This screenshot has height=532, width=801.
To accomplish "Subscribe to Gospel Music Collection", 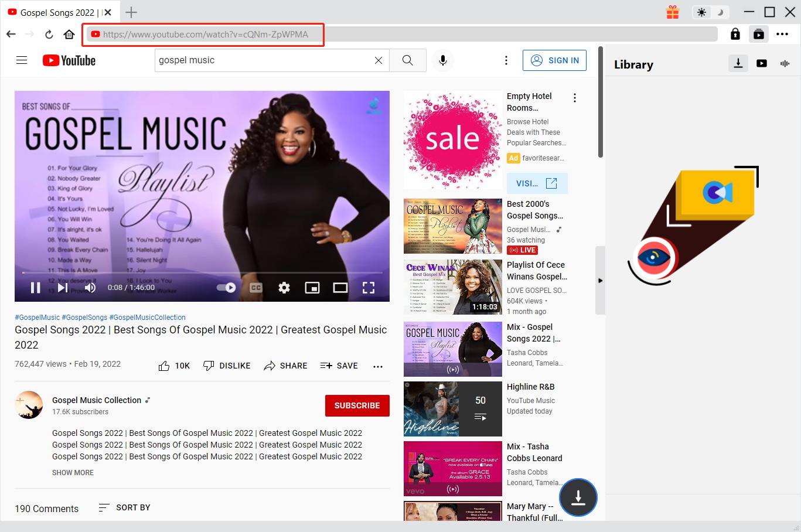I will [357, 405].
